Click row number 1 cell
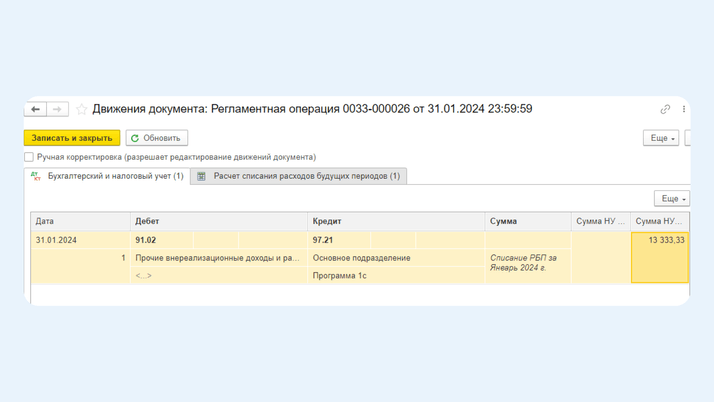This screenshot has height=402, width=714. [x=81, y=258]
